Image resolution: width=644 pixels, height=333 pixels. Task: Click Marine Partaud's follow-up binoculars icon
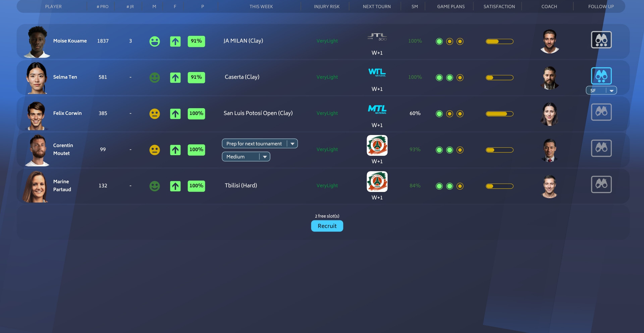601,185
